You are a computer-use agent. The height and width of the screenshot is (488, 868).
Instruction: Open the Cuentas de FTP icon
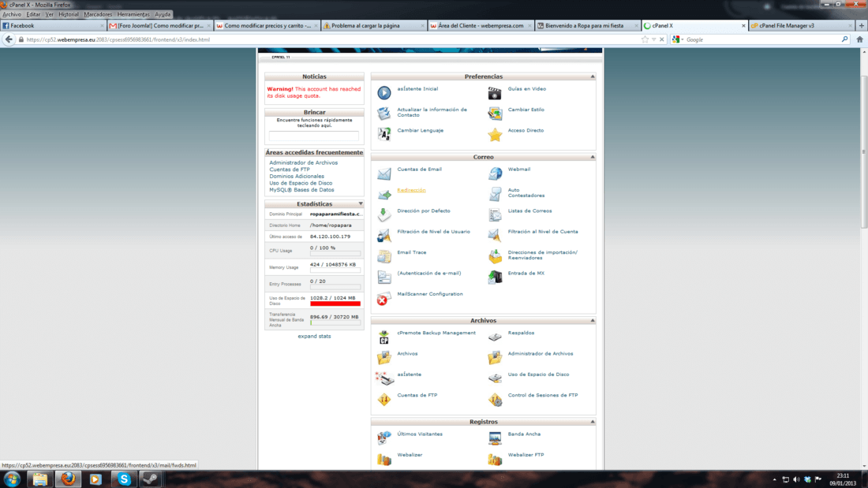tap(384, 399)
